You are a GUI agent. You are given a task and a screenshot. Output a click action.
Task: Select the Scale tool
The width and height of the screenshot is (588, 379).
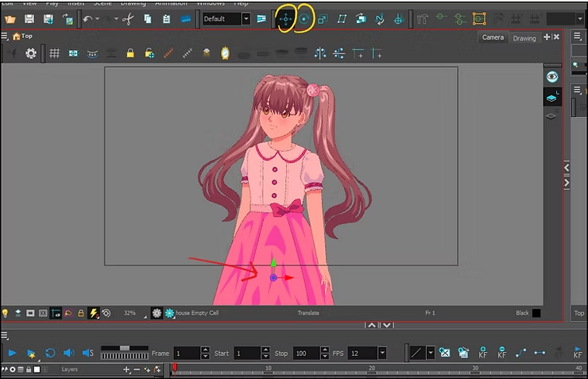[323, 19]
